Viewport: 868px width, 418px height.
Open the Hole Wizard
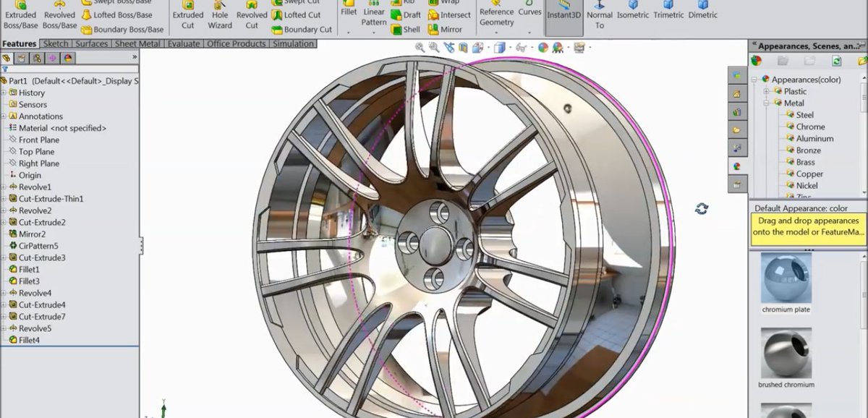pos(220,16)
